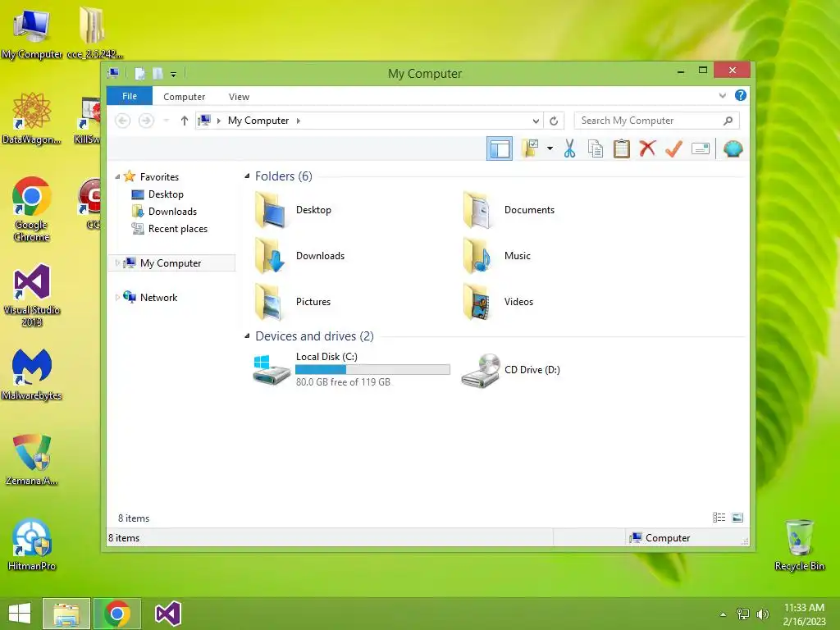The height and width of the screenshot is (630, 840).
Task: Click the Copy icon in toolbar
Action: click(596, 148)
